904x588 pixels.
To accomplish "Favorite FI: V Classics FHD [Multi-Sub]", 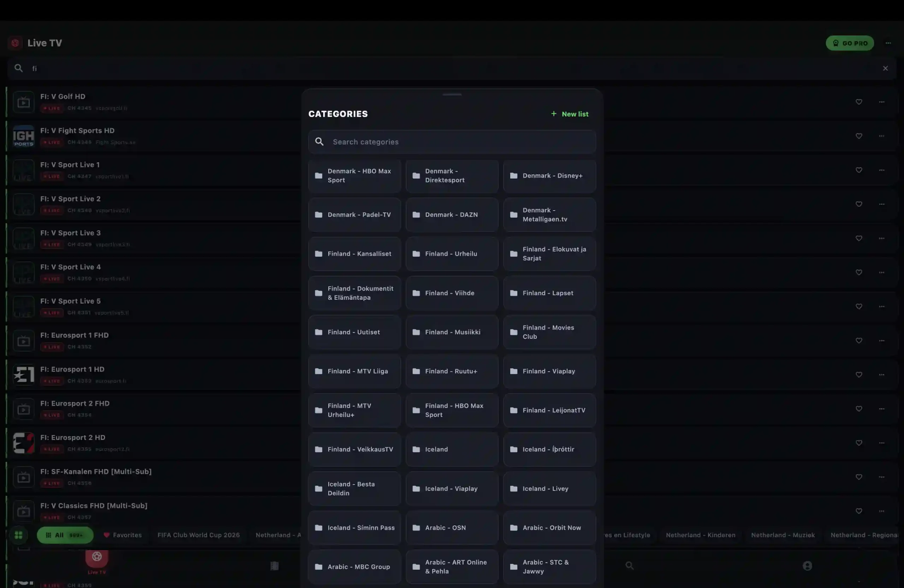I will 858,511.
